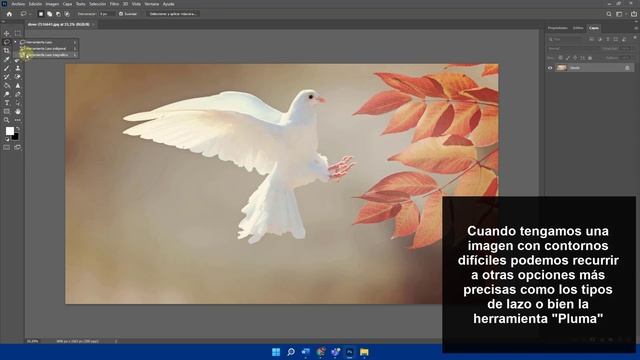The height and width of the screenshot is (360, 640).
Task: Reset default foreground/background colors
Action: coord(7,139)
